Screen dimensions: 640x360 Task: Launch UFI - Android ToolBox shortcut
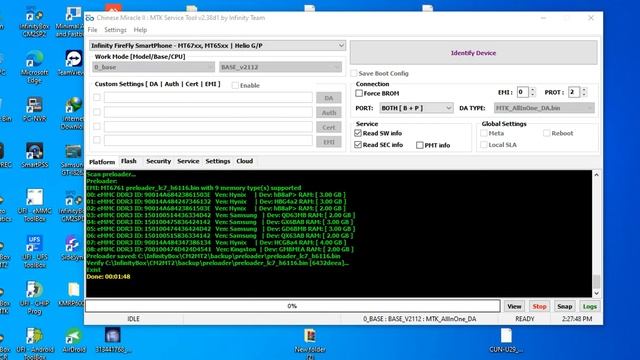[x=34, y=344]
